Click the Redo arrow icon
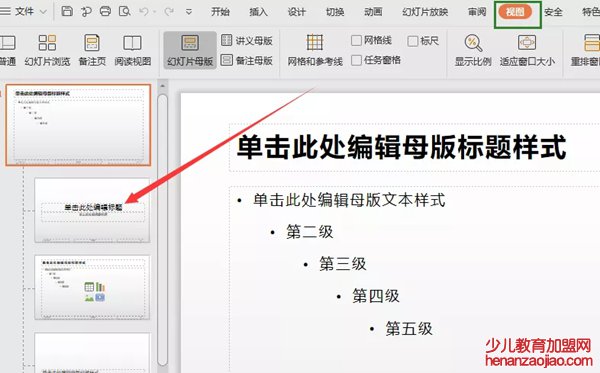Image resolution: width=600 pixels, height=373 pixels. pyautogui.click(x=168, y=12)
